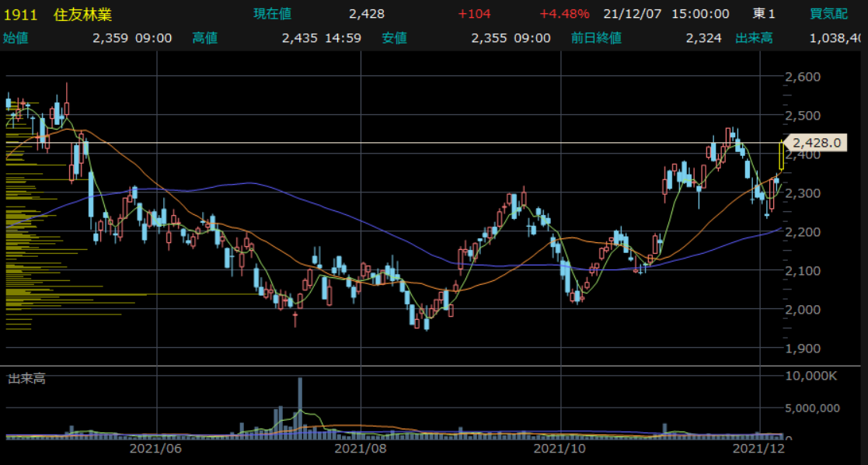Click the date 21/12/07
The image size is (868, 465).
(x=633, y=14)
